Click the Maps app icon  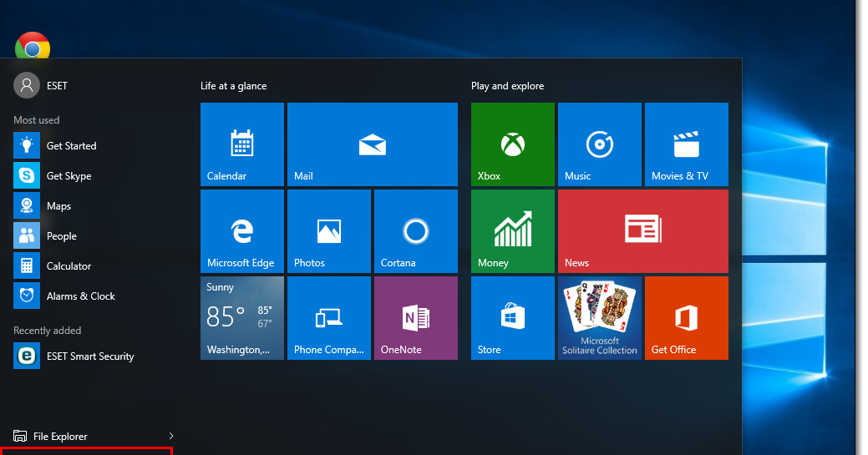[27, 205]
